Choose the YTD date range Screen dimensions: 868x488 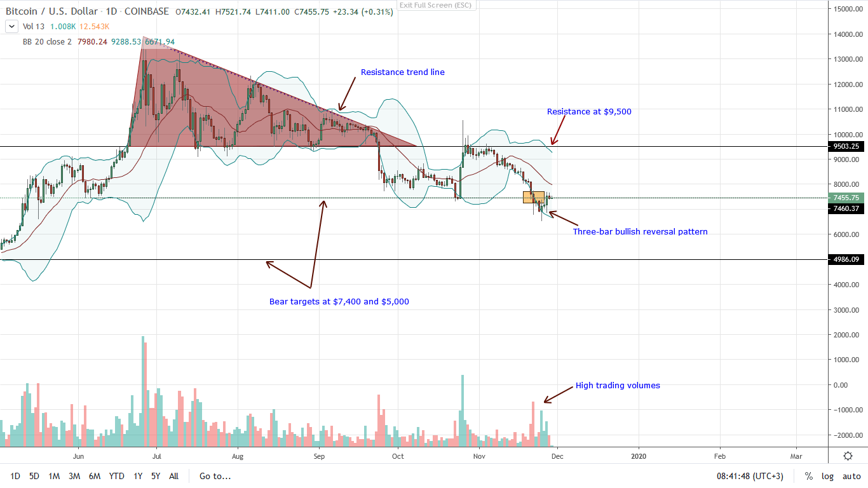[116, 476]
